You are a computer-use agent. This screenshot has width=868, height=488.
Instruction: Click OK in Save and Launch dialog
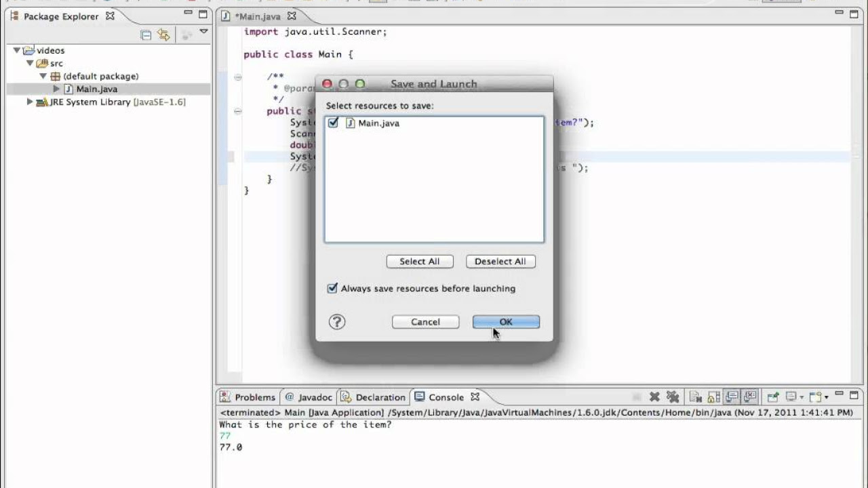click(506, 322)
